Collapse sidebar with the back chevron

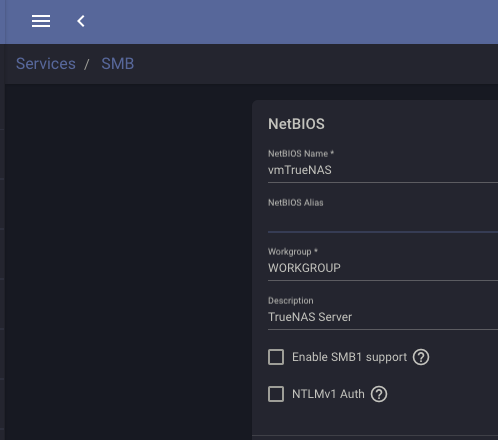click(x=81, y=21)
